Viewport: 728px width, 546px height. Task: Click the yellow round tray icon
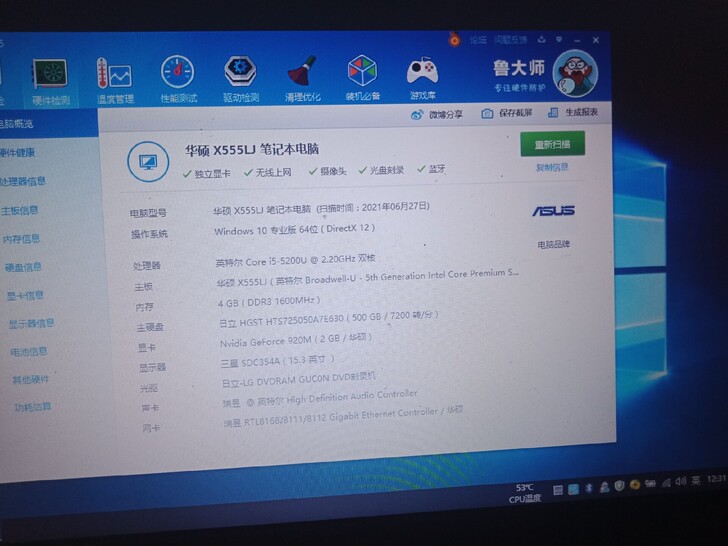(635, 485)
